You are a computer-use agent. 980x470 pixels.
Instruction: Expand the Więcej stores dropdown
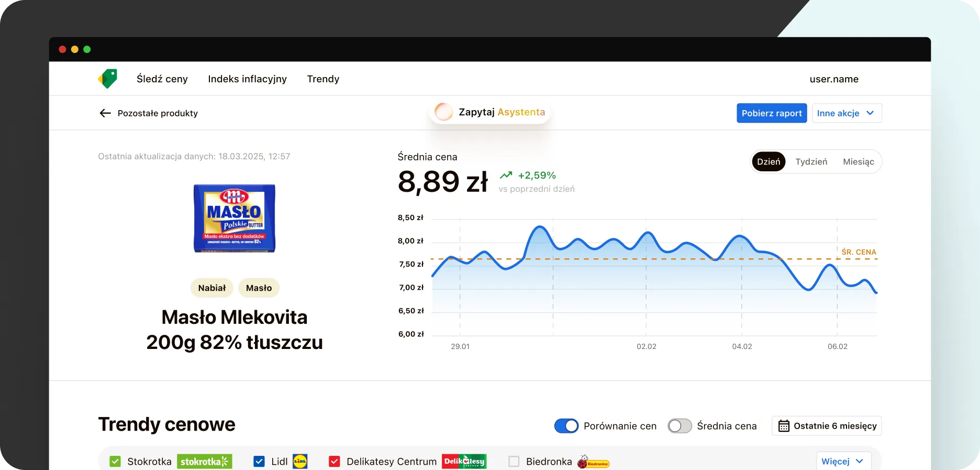[x=843, y=461]
